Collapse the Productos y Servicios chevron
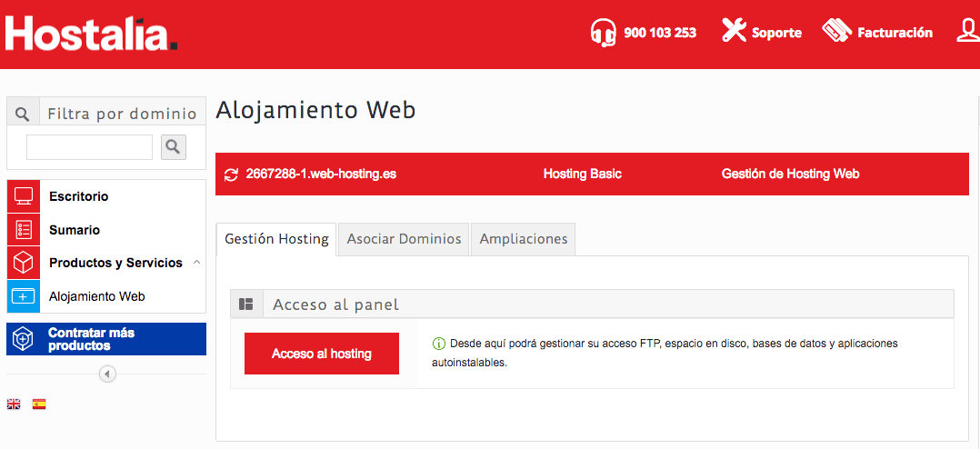This screenshot has width=980, height=449. point(197,263)
